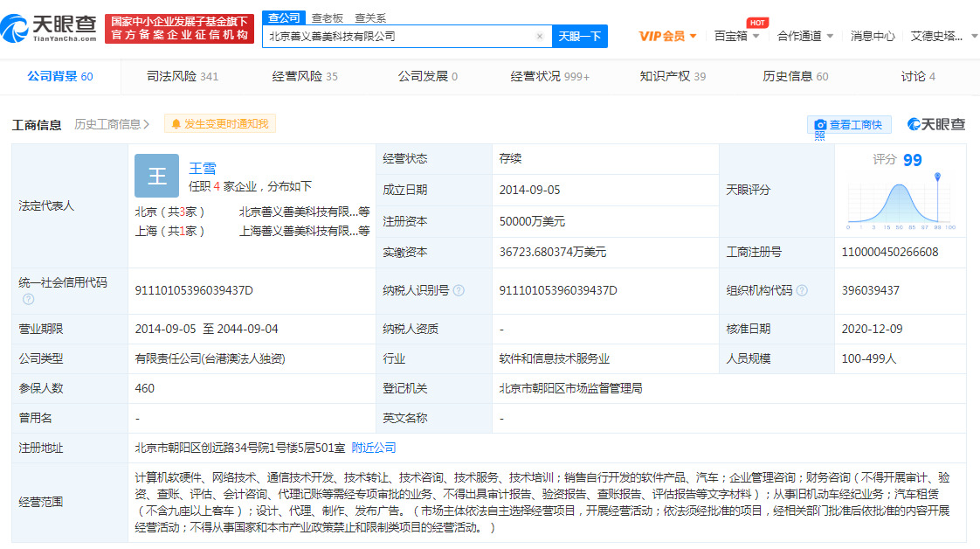The image size is (980, 549).
Task: Click the registration number 110000450266608
Action: click(889, 252)
